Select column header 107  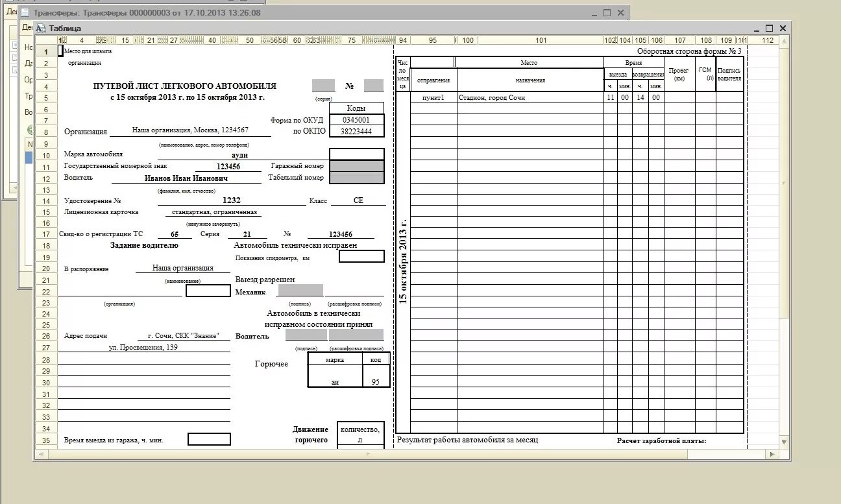(679, 40)
